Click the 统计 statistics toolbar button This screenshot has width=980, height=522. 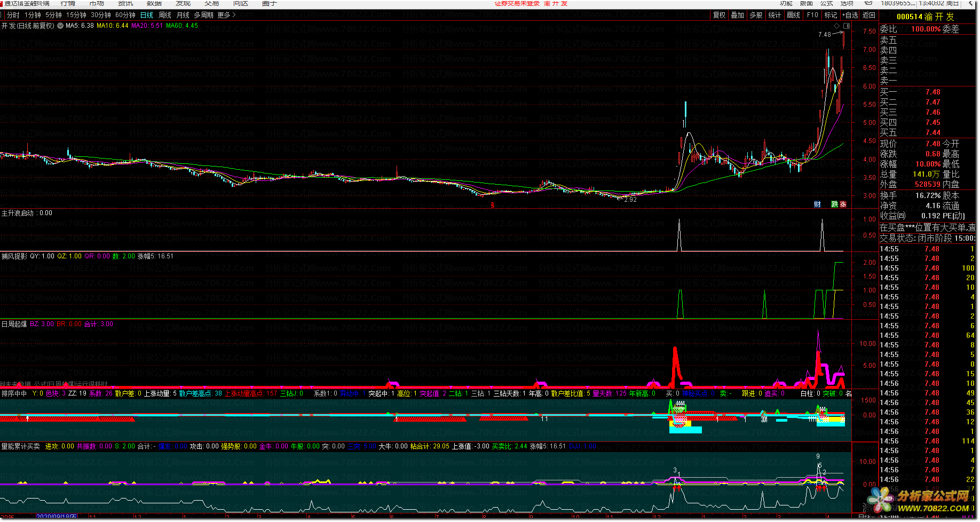[x=774, y=15]
